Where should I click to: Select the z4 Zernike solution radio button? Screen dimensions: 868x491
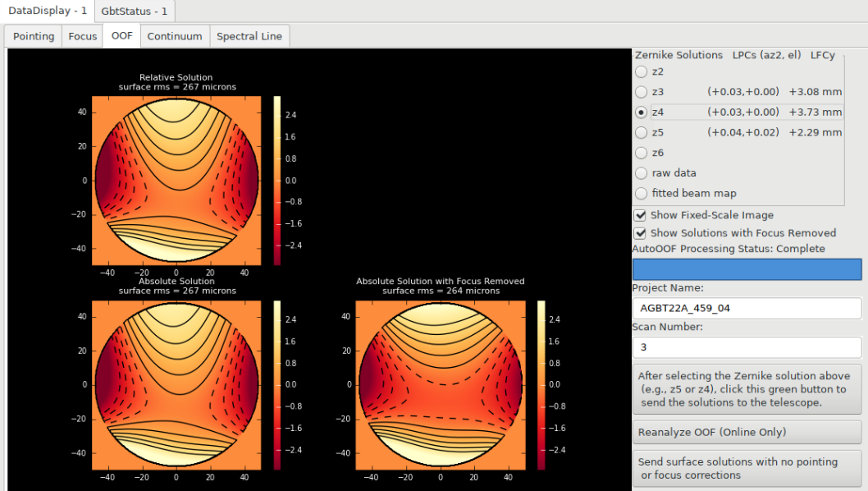pyautogui.click(x=641, y=112)
